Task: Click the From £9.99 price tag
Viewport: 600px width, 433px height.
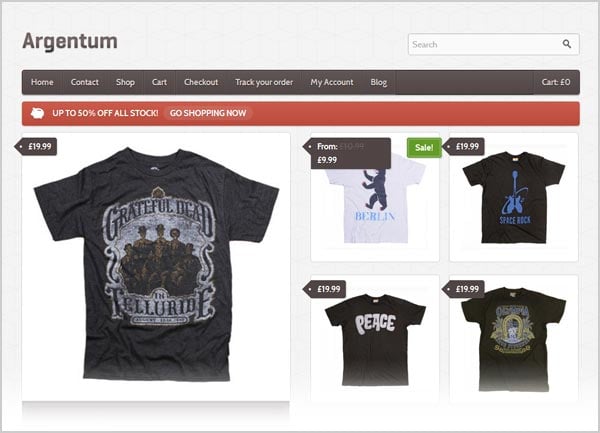Action: (x=347, y=153)
